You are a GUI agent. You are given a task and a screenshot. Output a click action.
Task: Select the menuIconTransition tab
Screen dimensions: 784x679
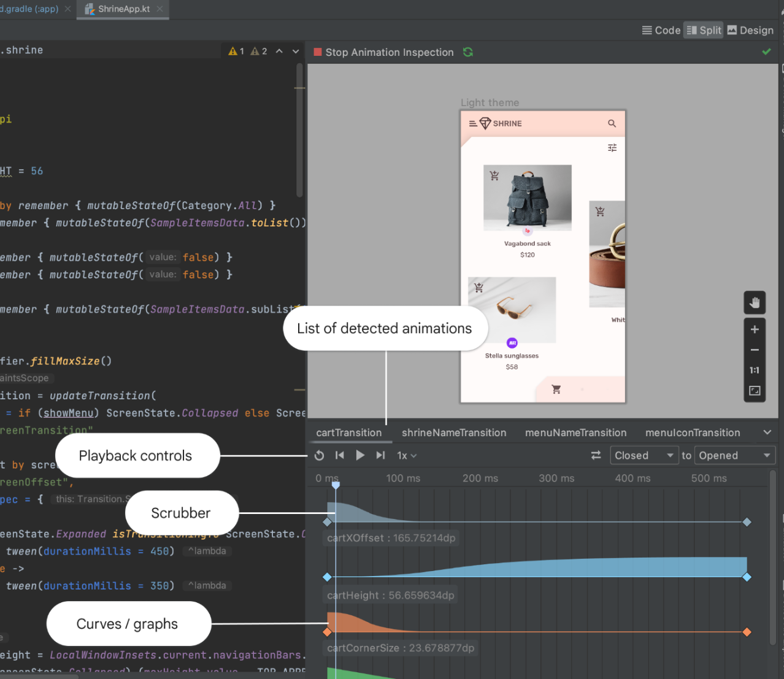pyautogui.click(x=692, y=432)
